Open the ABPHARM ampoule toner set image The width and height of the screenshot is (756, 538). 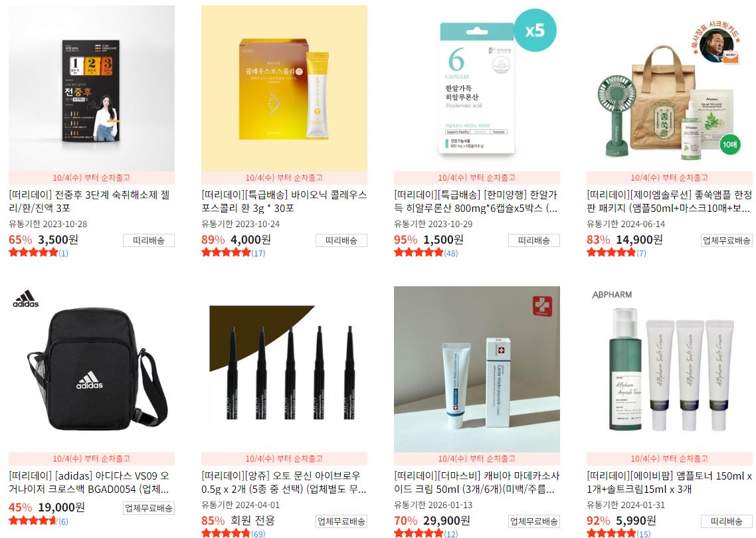(669, 369)
